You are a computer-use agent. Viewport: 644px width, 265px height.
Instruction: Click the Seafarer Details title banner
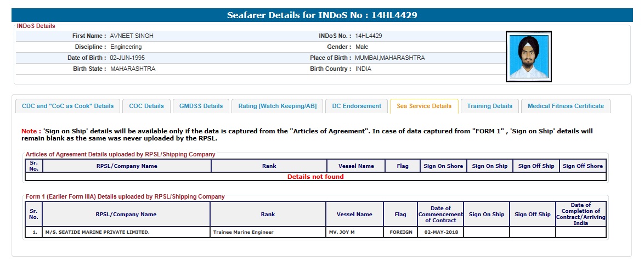pyautogui.click(x=322, y=15)
